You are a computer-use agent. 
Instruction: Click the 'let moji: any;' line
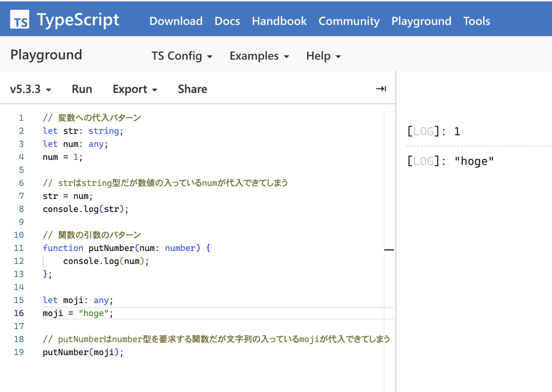[x=78, y=300]
